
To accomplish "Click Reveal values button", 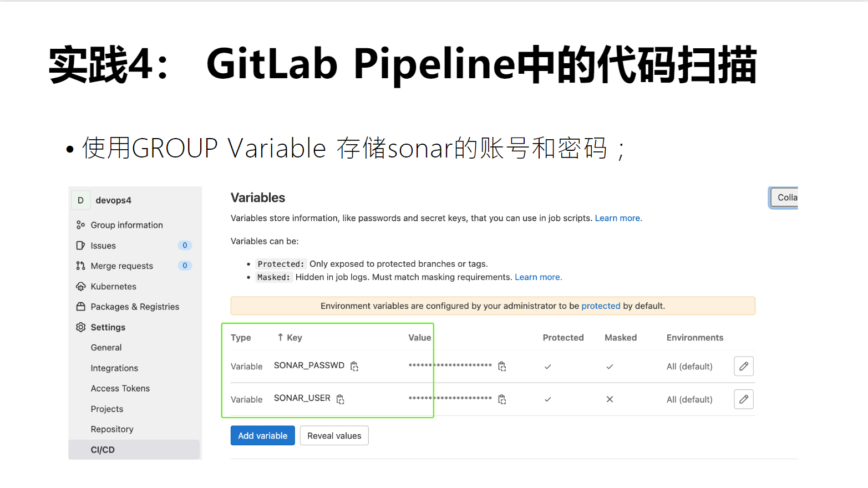I will point(334,436).
